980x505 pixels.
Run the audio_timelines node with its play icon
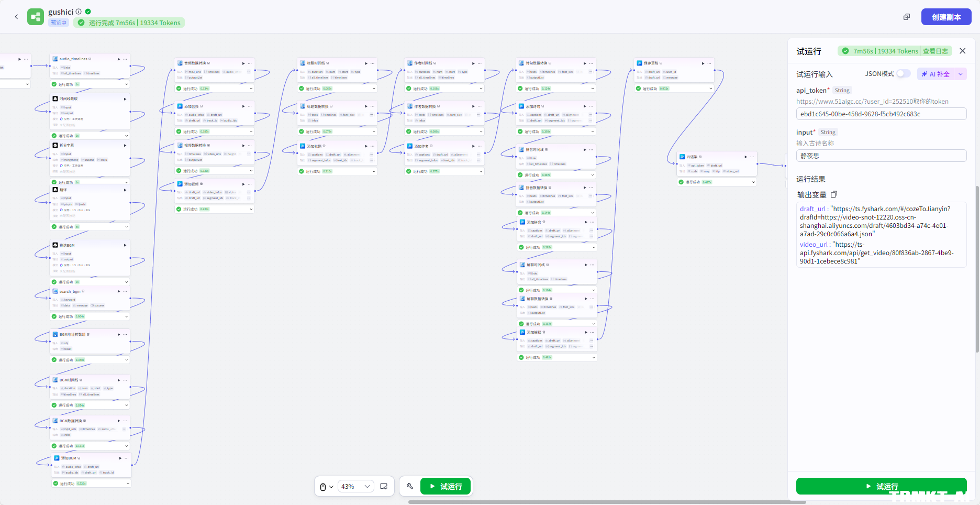click(119, 59)
